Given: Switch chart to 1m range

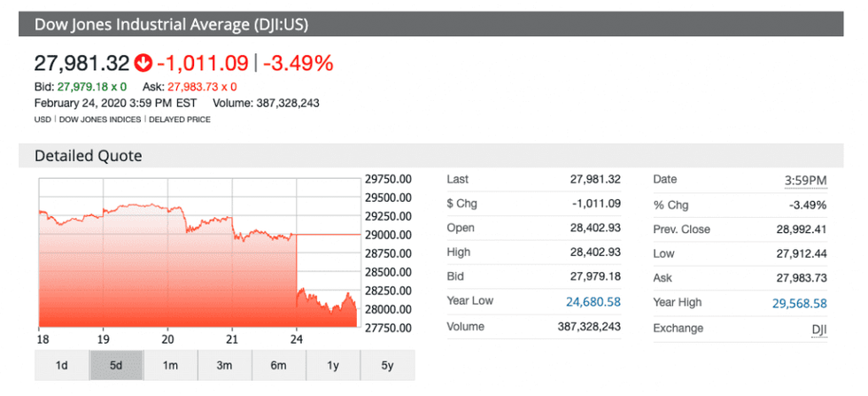Looking at the screenshot, I should tap(170, 365).
